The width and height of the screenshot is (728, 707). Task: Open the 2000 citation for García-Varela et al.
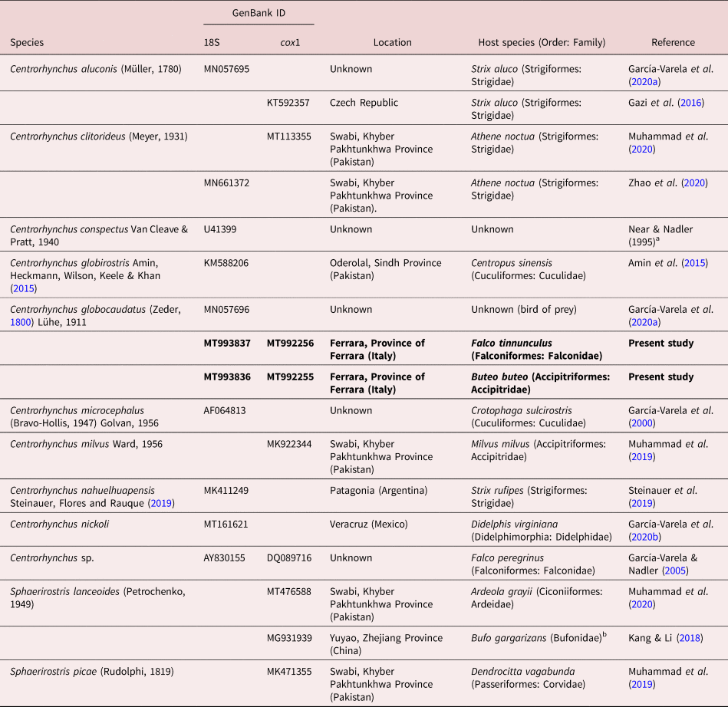pyautogui.click(x=642, y=423)
